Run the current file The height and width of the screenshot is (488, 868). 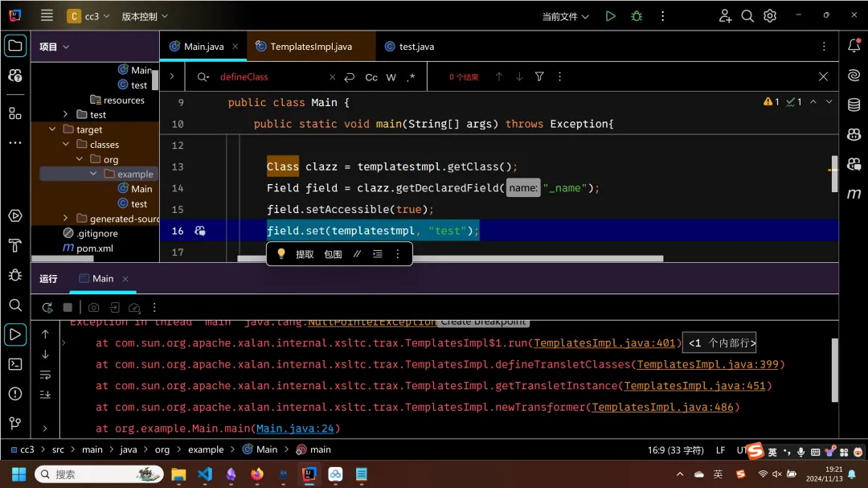pos(610,16)
